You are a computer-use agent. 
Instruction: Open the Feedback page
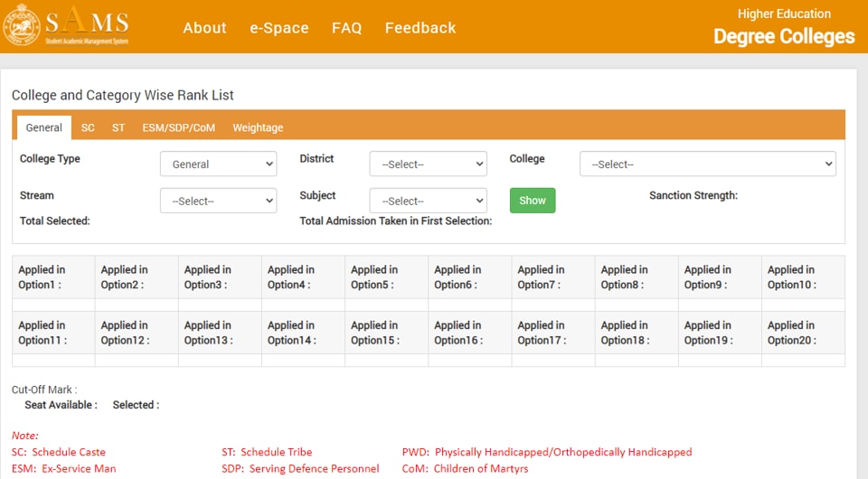coord(420,28)
